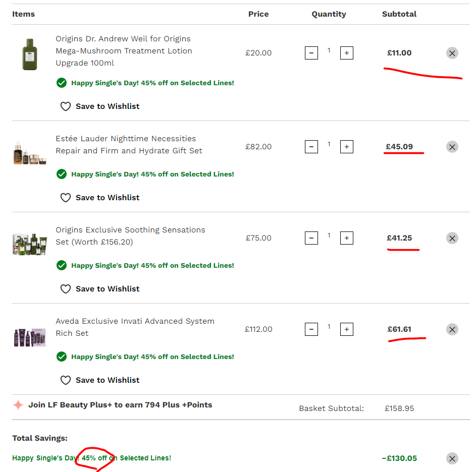Remove Origins Mega-Mushroom Treatment Lotion from basket
476x472 pixels.
(452, 53)
